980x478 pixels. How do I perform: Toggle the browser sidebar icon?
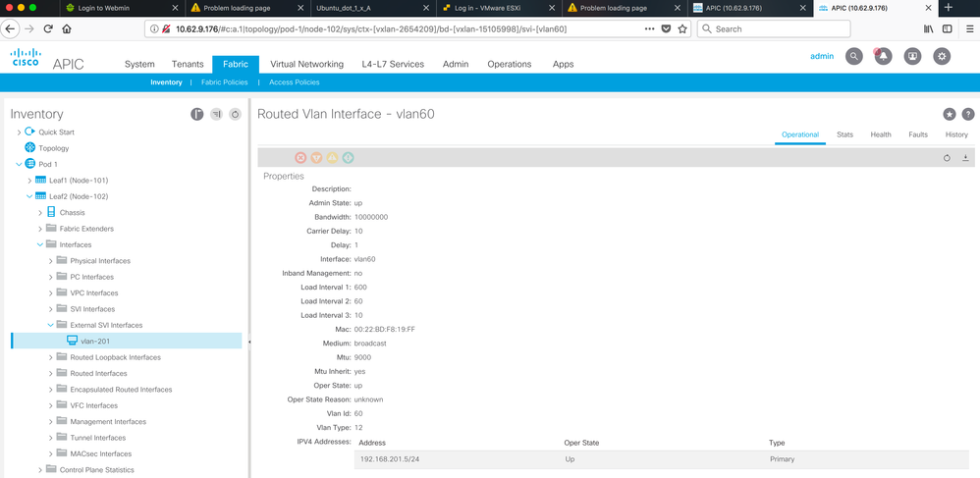(x=948, y=28)
